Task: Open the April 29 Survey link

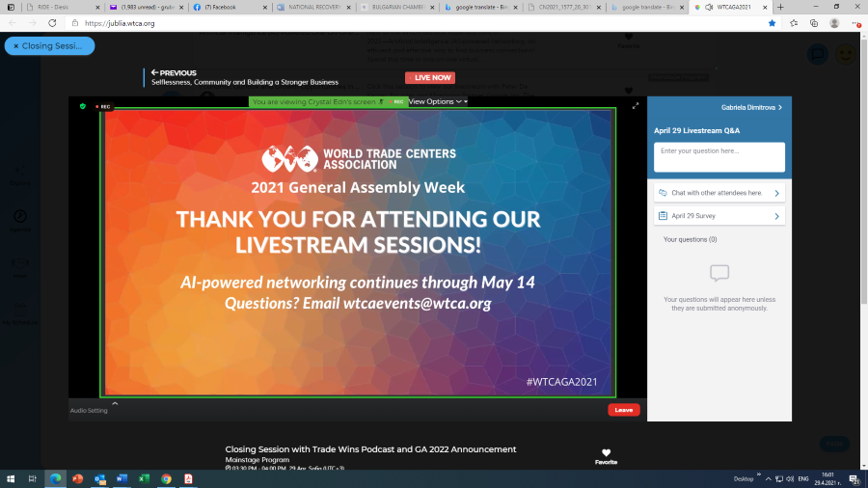Action: click(x=719, y=216)
